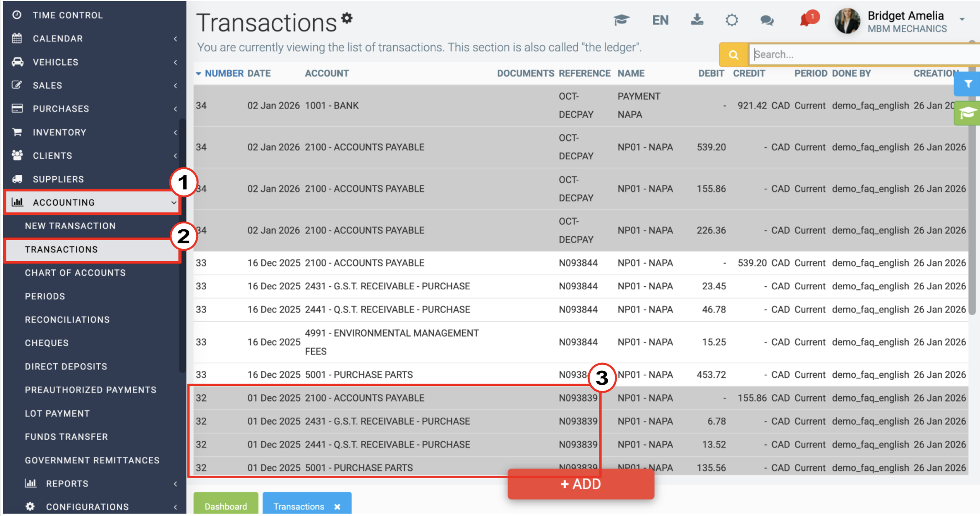
Task: Click the brightness theme icon in header
Action: tap(732, 20)
